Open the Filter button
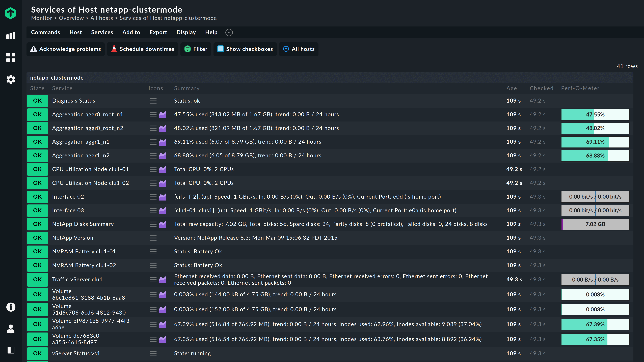Image resolution: width=644 pixels, height=362 pixels. pos(196,49)
